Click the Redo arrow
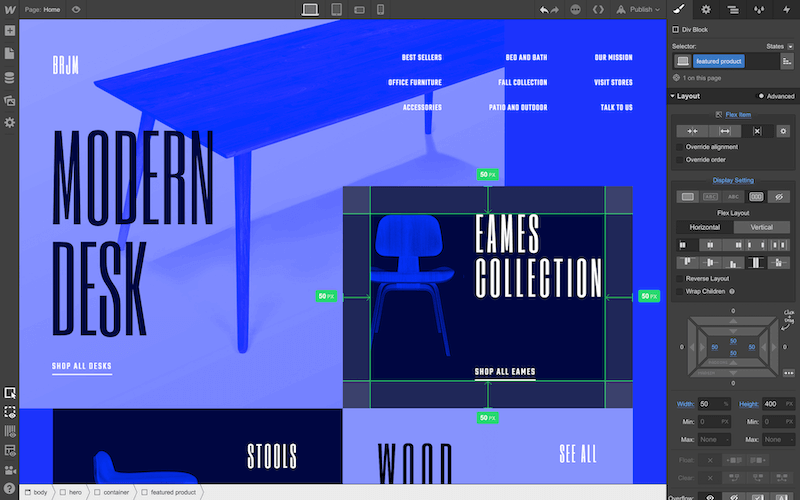This screenshot has height=500, width=800. [x=555, y=10]
